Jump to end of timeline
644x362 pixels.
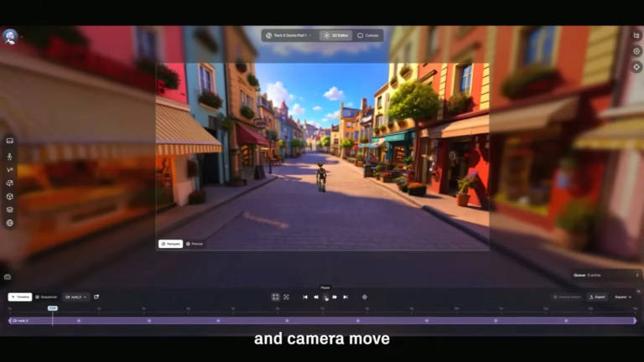345,297
